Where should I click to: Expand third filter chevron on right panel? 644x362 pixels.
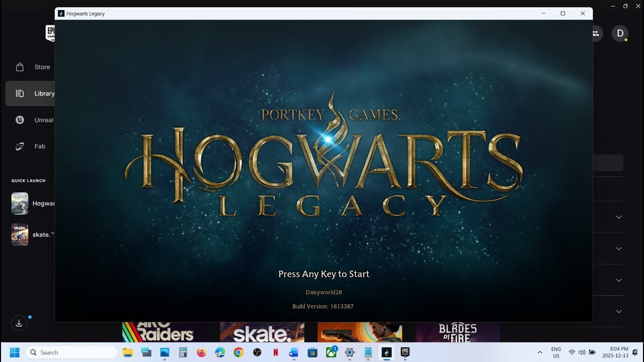pos(619,280)
